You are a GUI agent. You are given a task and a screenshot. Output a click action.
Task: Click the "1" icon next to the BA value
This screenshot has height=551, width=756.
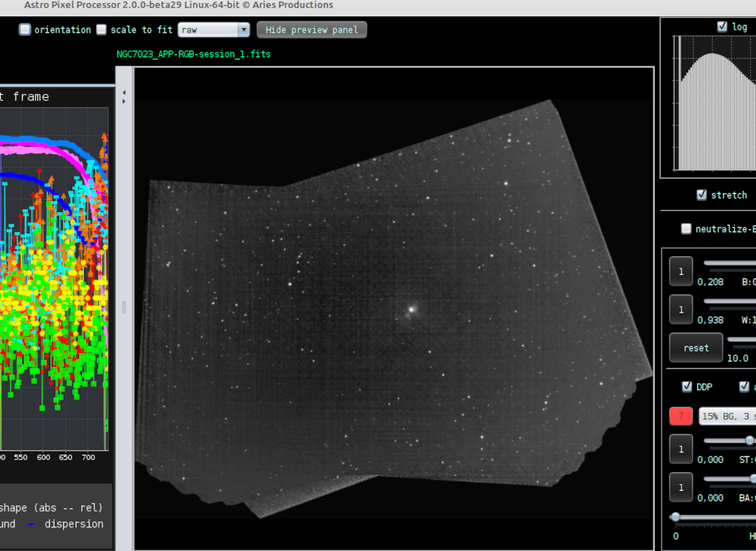pyautogui.click(x=680, y=487)
